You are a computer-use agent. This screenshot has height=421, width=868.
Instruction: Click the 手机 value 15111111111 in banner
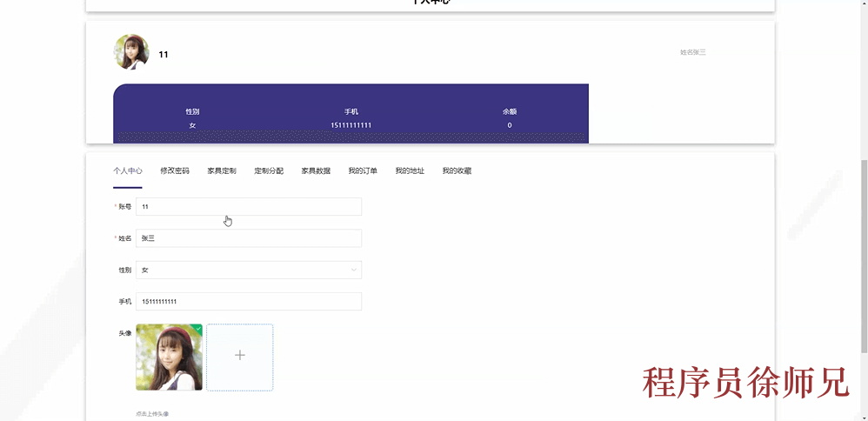(x=351, y=125)
